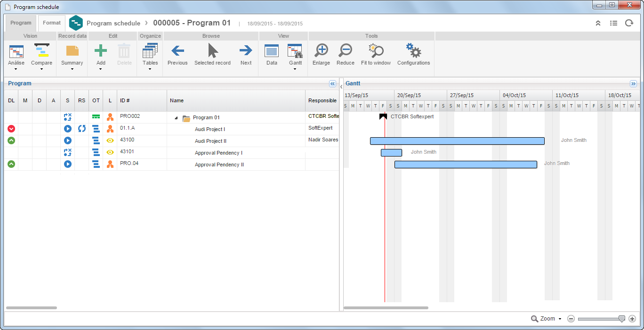Open Configurations gears icon
This screenshot has width=644, height=330.
click(413, 51)
